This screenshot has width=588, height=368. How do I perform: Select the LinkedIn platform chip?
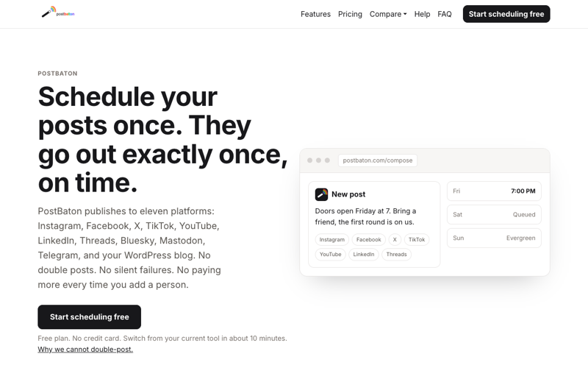tap(364, 254)
